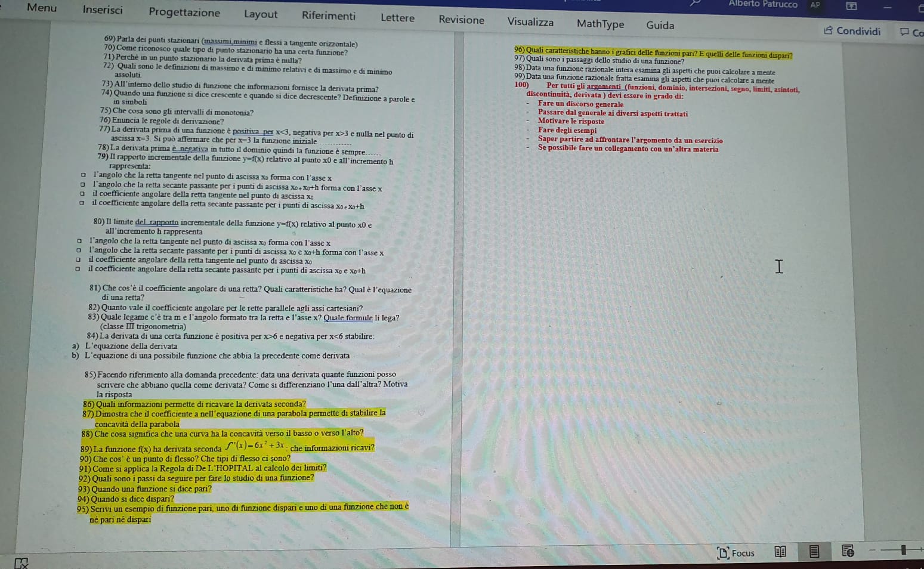
Task: Tick the third box under question 80
Action: [78, 259]
